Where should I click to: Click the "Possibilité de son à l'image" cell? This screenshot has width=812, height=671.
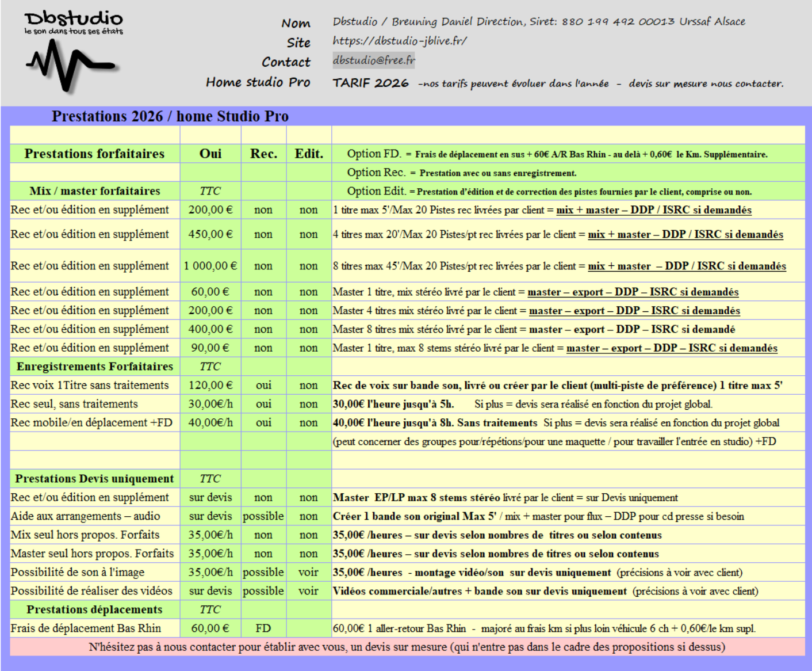78,573
